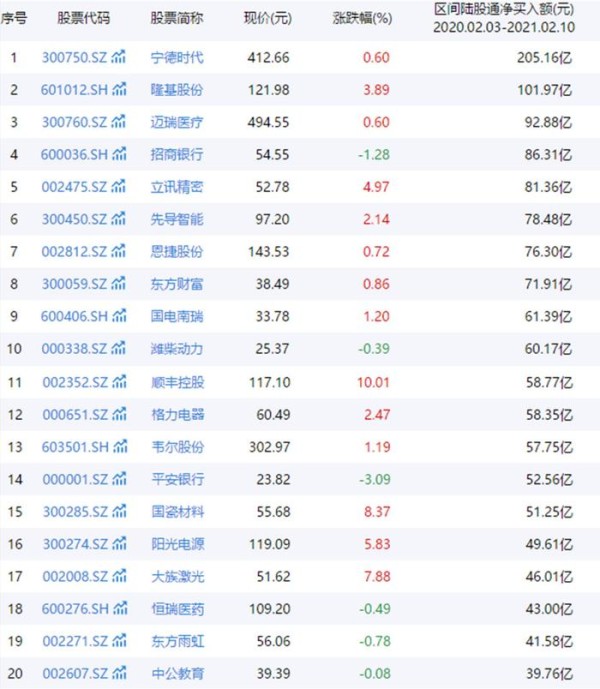Click stock code 000001.SZ
This screenshot has width=600, height=689.
pos(75,479)
